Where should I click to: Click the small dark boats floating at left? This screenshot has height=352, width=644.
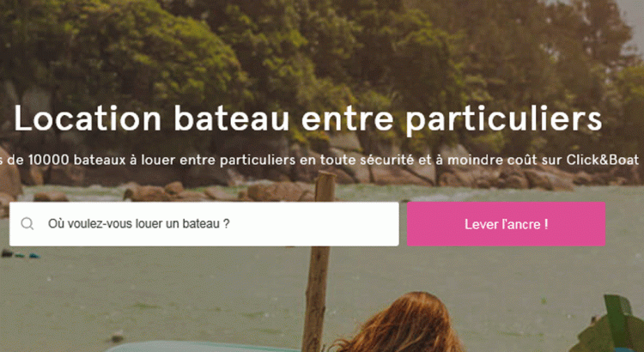(21, 254)
